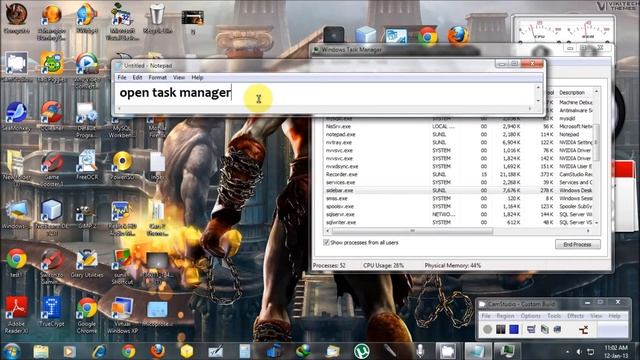Open Notepad Help menu
The image size is (640, 360).
197,77
